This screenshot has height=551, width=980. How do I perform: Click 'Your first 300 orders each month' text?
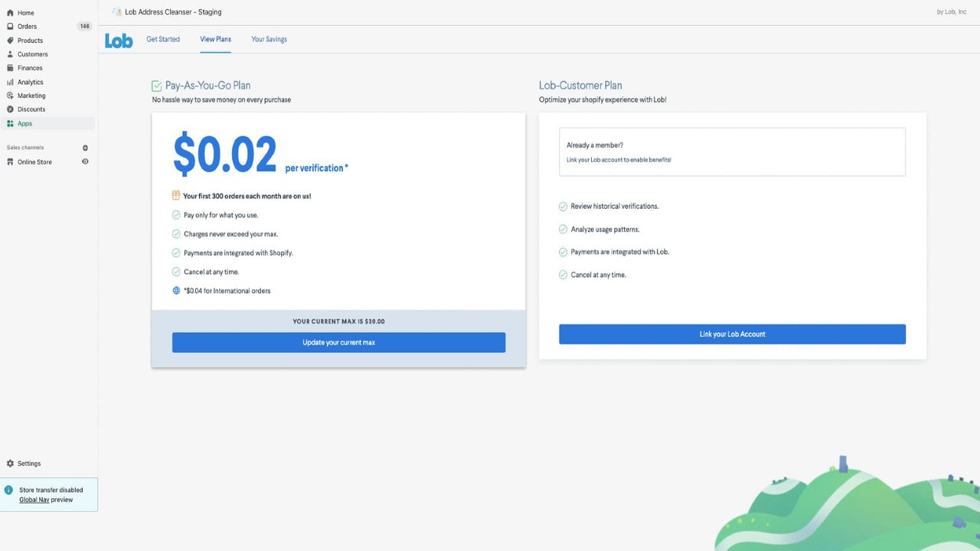click(x=247, y=196)
